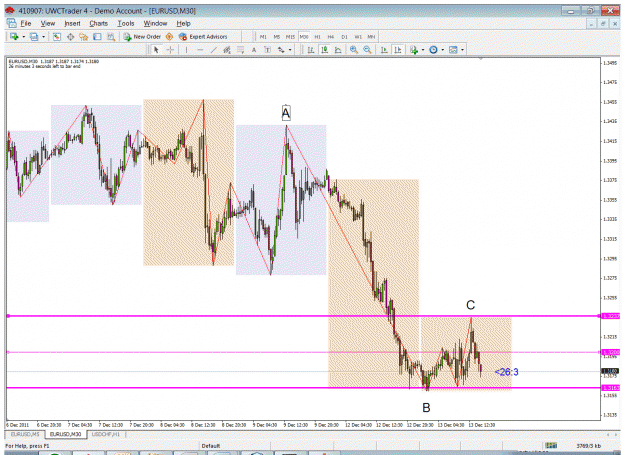Open the View menu
Image resolution: width=625 pixels, height=455 pixels.
click(x=47, y=24)
